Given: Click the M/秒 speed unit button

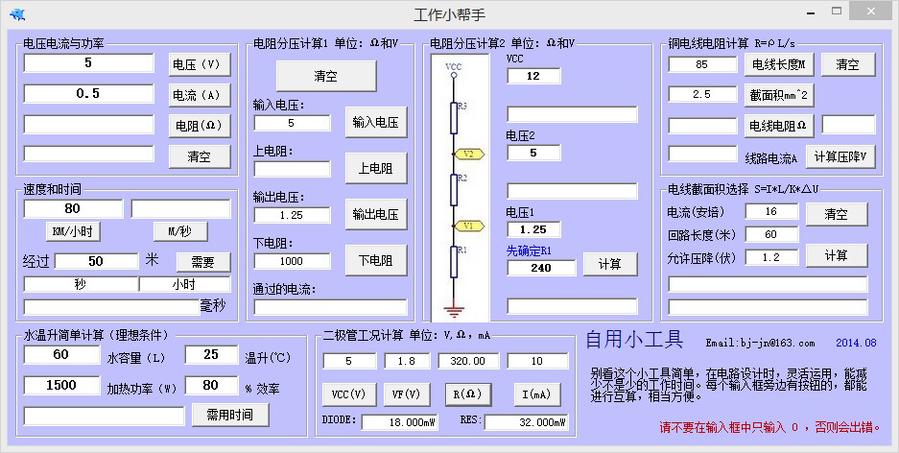Looking at the screenshot, I should point(180,231).
